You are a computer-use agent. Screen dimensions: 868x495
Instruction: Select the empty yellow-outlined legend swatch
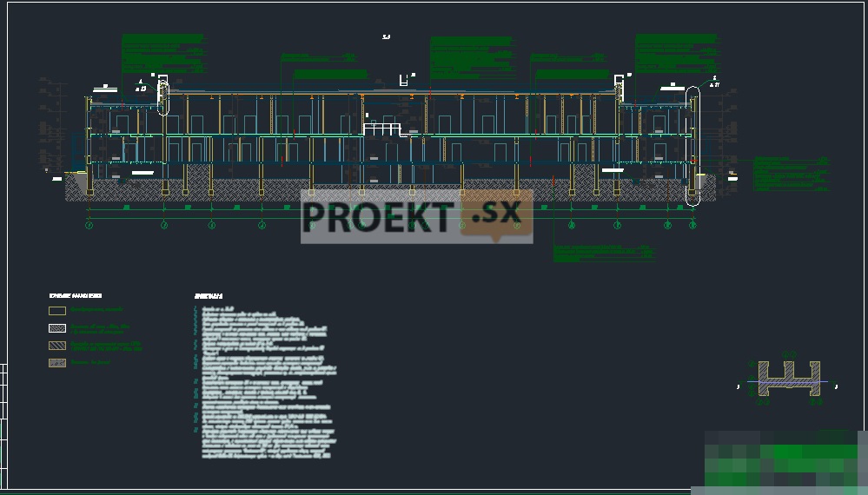(x=57, y=311)
